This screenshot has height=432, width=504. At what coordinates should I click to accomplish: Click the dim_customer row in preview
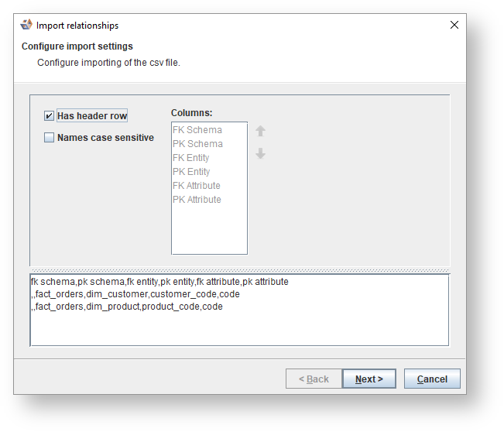pos(135,294)
